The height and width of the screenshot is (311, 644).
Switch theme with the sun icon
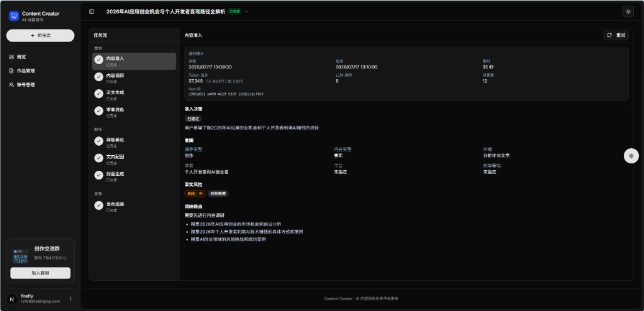pyautogui.click(x=628, y=11)
